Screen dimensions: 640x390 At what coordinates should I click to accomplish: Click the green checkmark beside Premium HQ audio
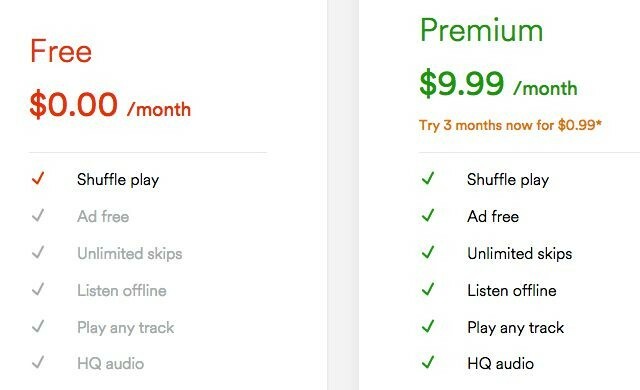click(x=428, y=362)
